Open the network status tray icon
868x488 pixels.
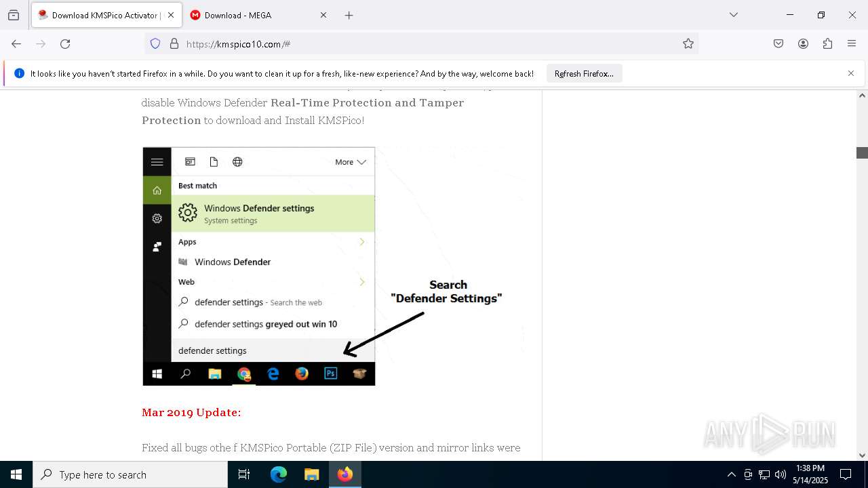pyautogui.click(x=764, y=474)
